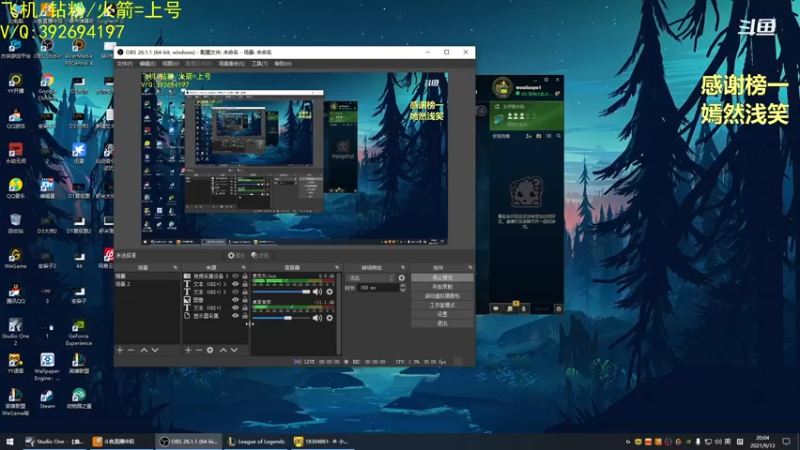Switch to League of Legends on the taskbar

pos(256,441)
